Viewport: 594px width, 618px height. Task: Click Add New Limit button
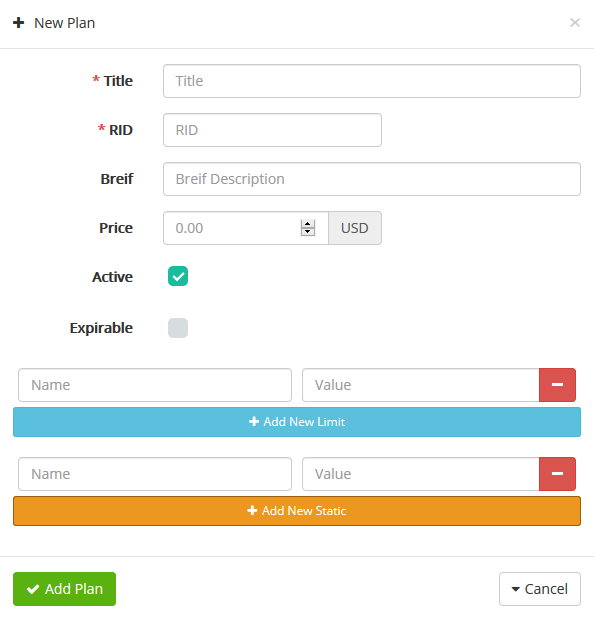297,422
